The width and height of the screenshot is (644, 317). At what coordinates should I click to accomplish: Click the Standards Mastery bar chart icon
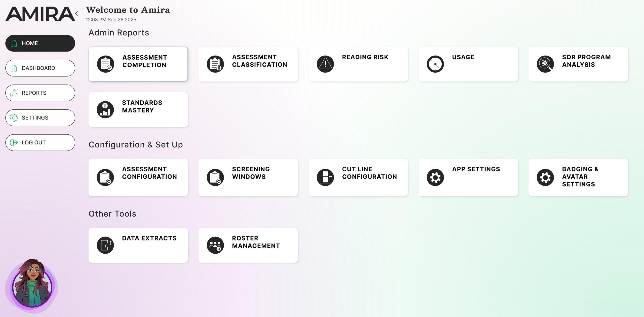click(105, 110)
